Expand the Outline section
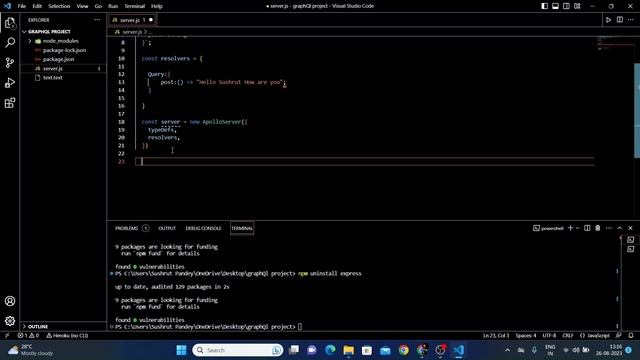The width and height of the screenshot is (640, 360). [38, 327]
